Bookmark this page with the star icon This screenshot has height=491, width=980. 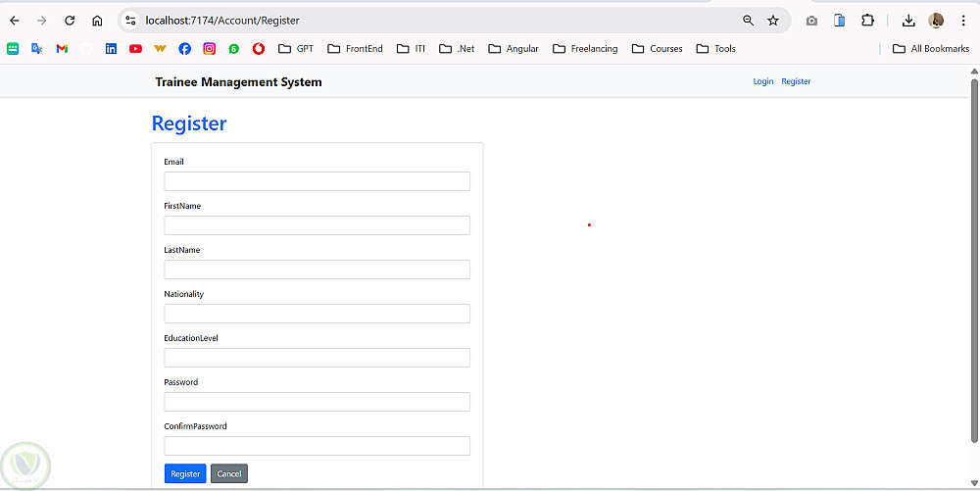pyautogui.click(x=773, y=21)
